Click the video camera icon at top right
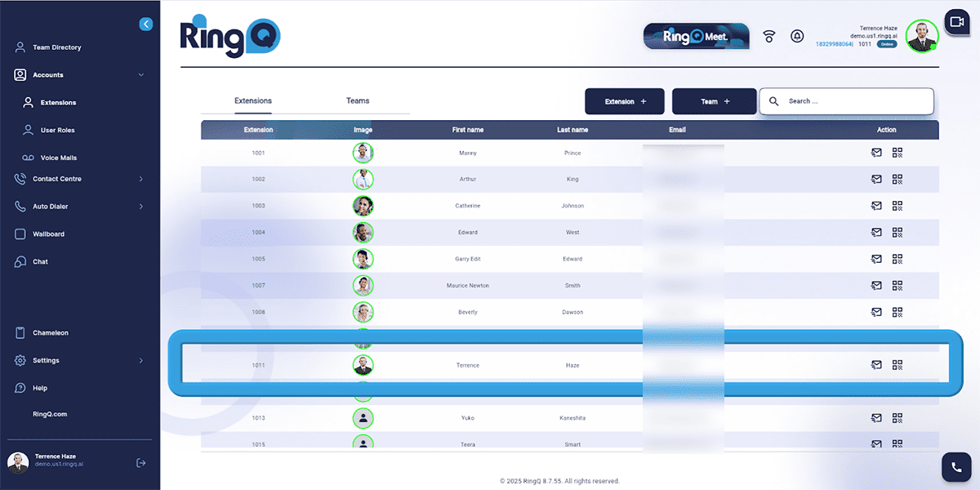Image resolution: width=980 pixels, height=490 pixels. [x=955, y=22]
